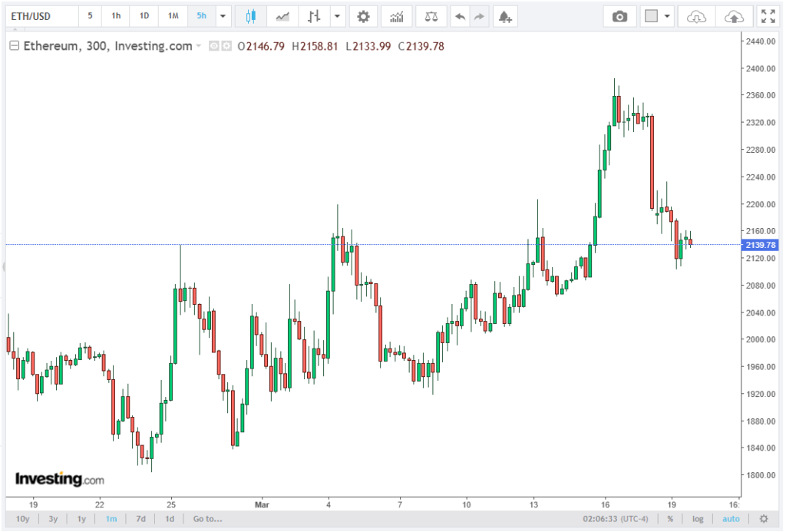Image resolution: width=786 pixels, height=532 pixels.
Task: Toggle the auto scale option
Action: (731, 519)
